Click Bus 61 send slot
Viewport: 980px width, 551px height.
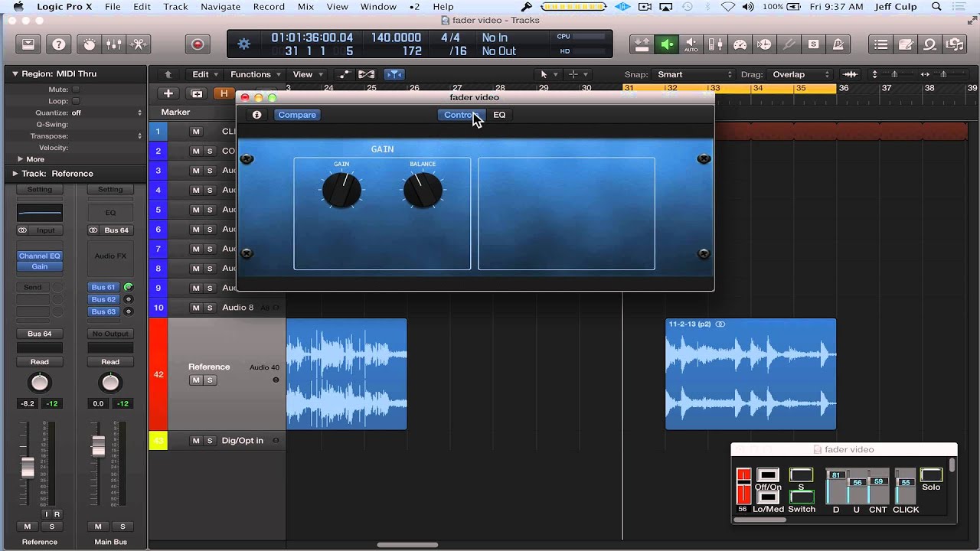(104, 287)
